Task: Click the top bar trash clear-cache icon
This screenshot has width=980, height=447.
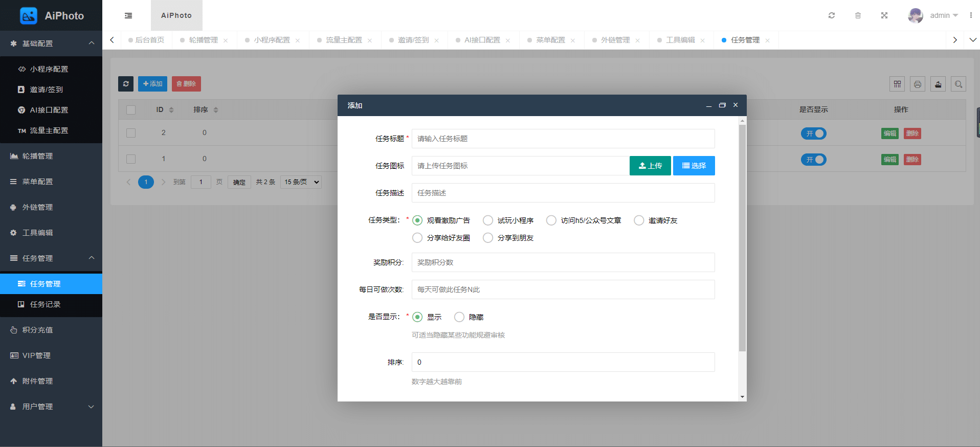Action: click(x=858, y=15)
